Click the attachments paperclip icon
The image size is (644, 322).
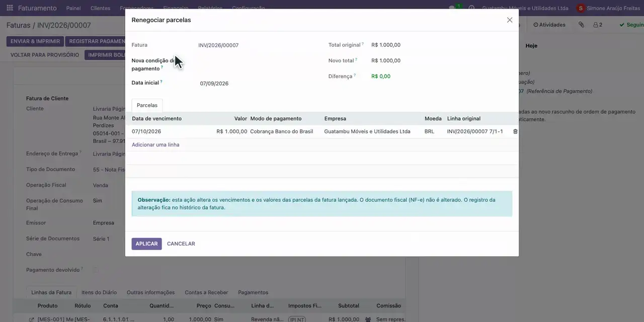(x=581, y=25)
